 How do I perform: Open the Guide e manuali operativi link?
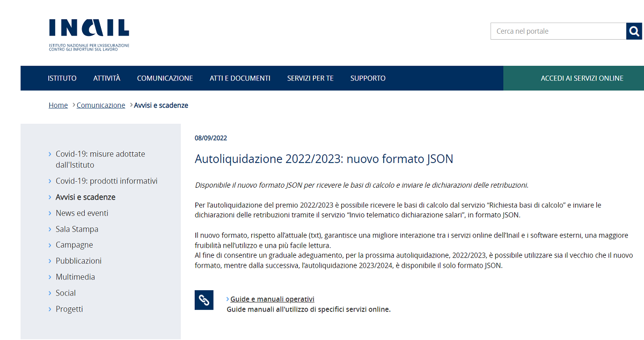tap(272, 299)
